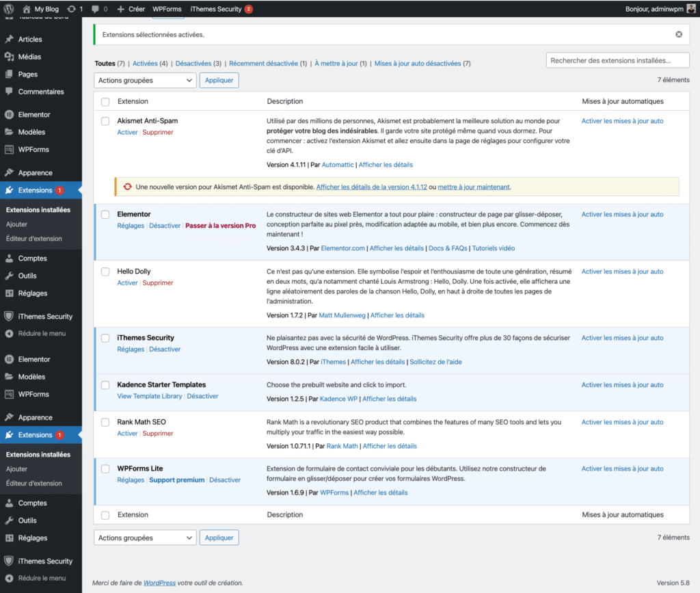This screenshot has width=700, height=593.
Task: Click 'Sollicitez de l'aide' link
Action: click(435, 362)
